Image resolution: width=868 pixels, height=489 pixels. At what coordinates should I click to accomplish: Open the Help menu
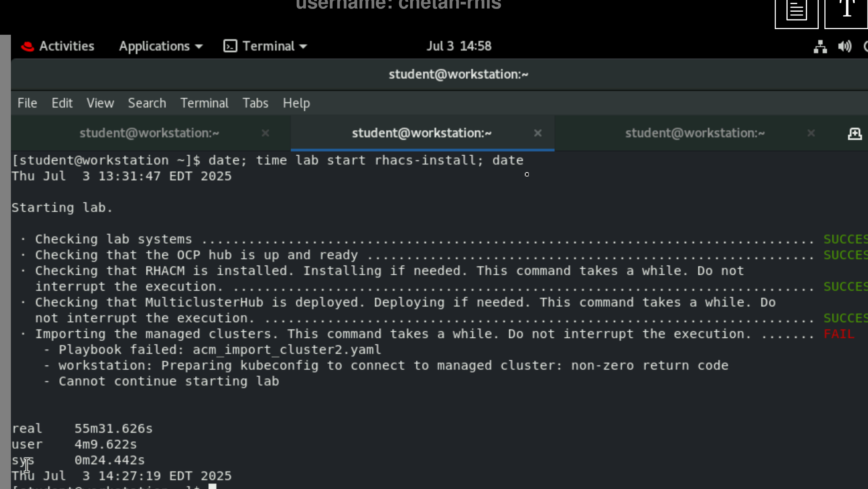coord(296,103)
